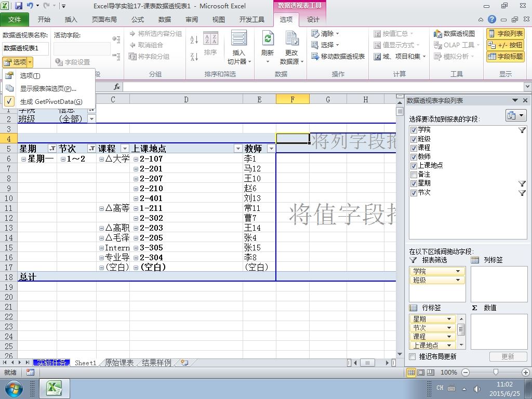The image size is (532, 399).
Task: Click the Windows Start orb
Action: pyautogui.click(x=14, y=389)
